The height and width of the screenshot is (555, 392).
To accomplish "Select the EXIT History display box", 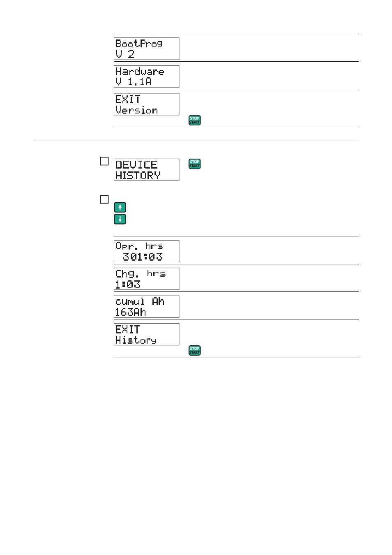I will click(x=146, y=334).
